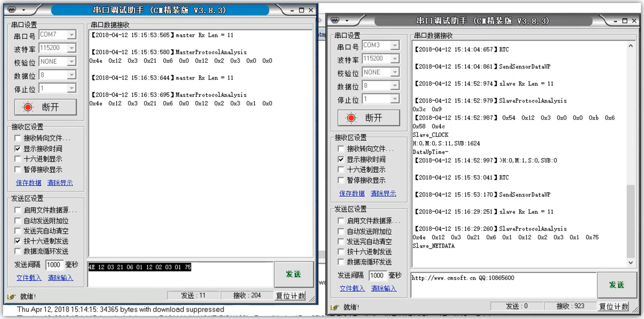Click the red disconnect light in COM7 window

point(28,107)
